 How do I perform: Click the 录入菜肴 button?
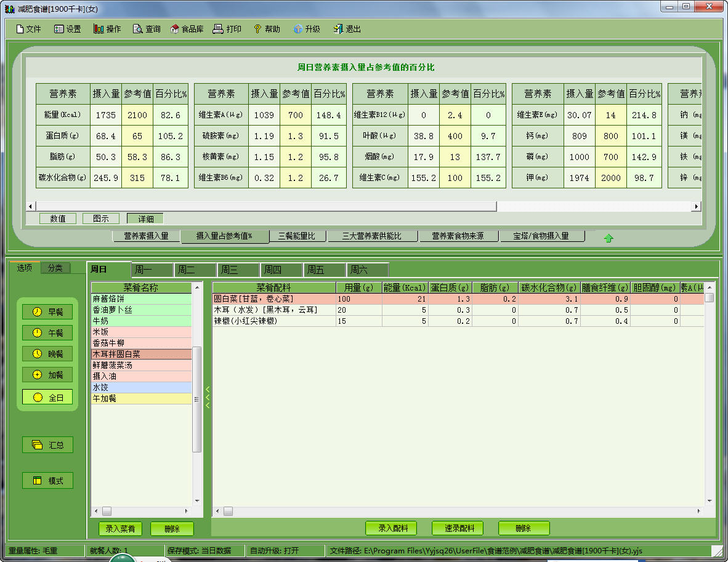coord(120,528)
